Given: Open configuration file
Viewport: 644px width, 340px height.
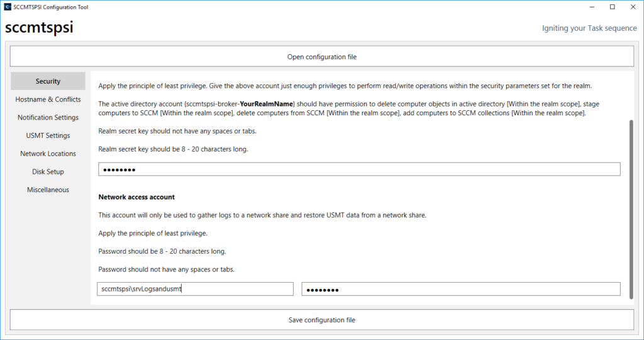Looking at the screenshot, I should click(321, 57).
